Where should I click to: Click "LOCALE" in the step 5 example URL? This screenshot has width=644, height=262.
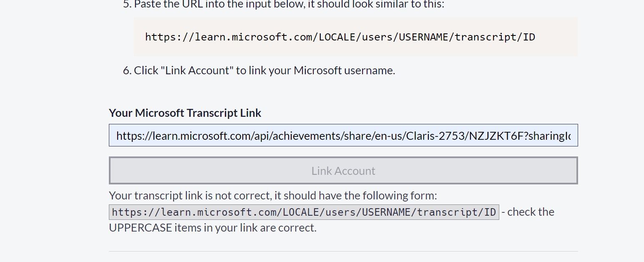point(336,37)
